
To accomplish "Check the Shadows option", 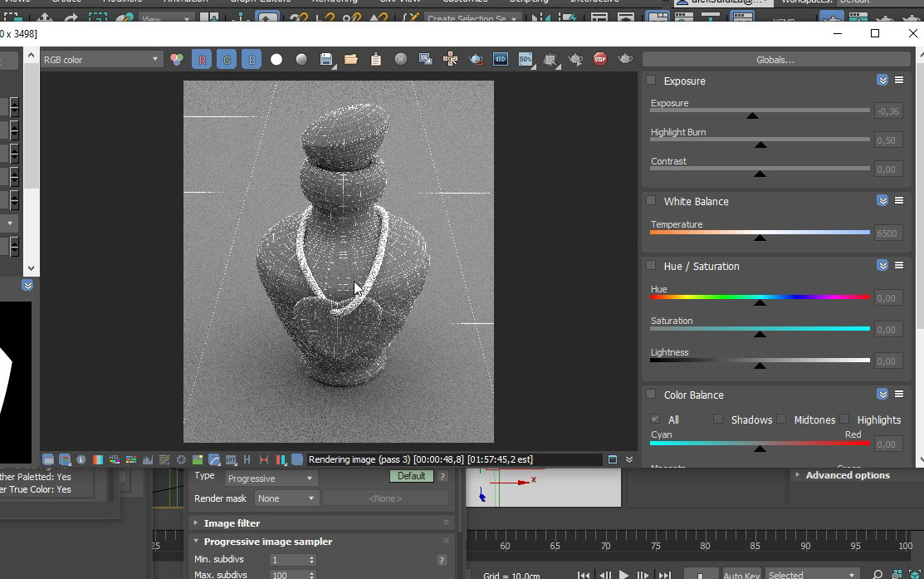I will point(718,420).
